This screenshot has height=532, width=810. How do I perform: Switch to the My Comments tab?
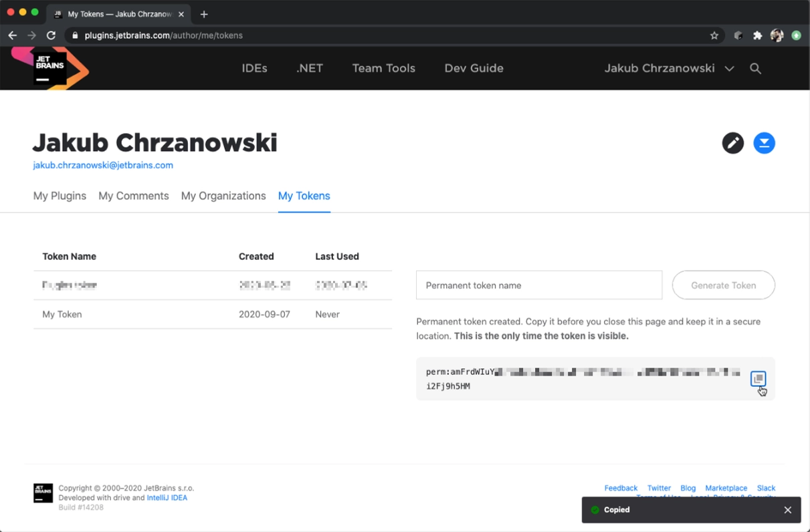click(x=134, y=196)
